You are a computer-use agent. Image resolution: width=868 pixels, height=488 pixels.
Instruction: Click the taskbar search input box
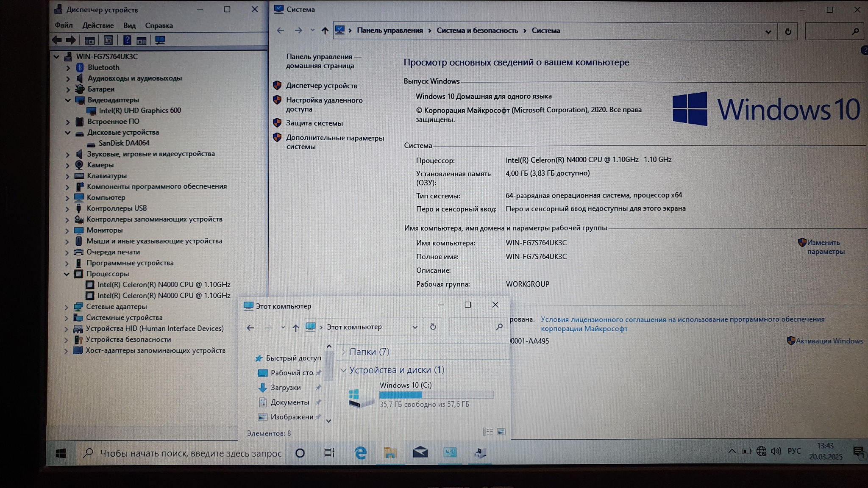[191, 453]
